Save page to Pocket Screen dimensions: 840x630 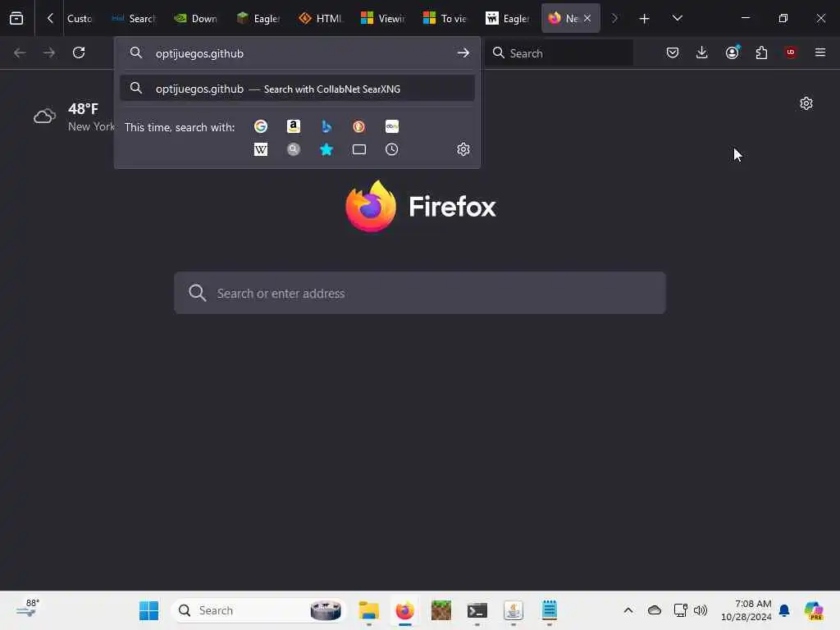673,52
